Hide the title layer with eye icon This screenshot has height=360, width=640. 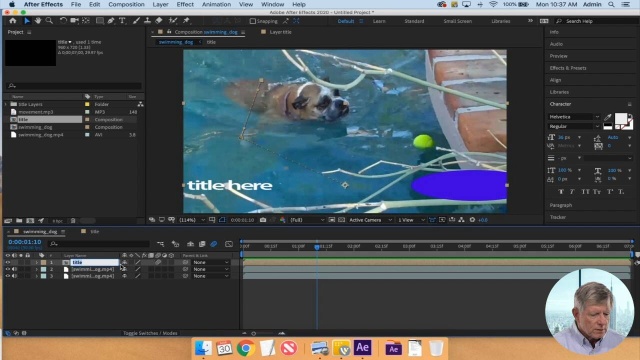(x=8, y=262)
